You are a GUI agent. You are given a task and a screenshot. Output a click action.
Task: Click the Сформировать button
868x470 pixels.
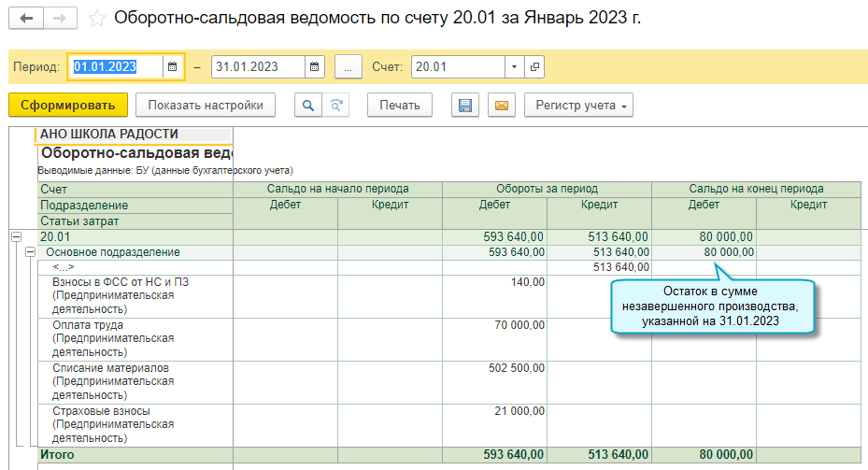(x=68, y=106)
